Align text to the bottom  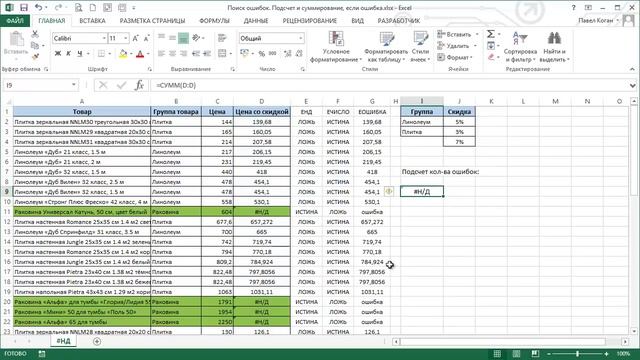[183, 38]
